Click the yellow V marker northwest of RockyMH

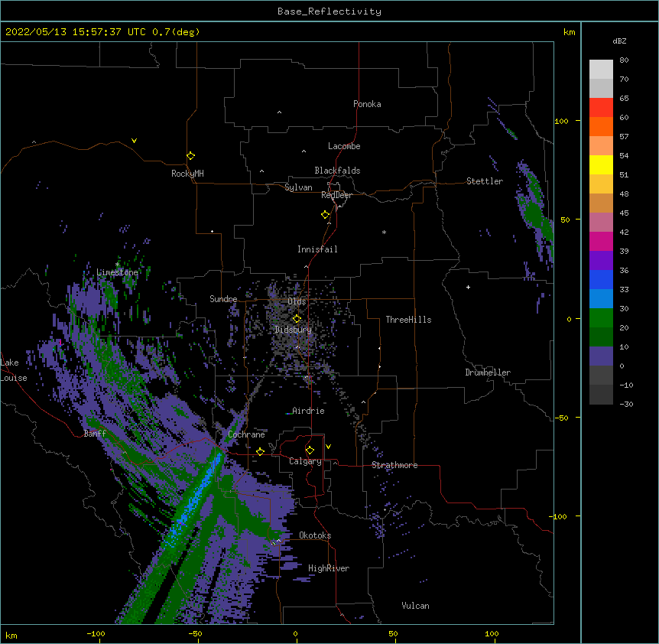point(134,141)
